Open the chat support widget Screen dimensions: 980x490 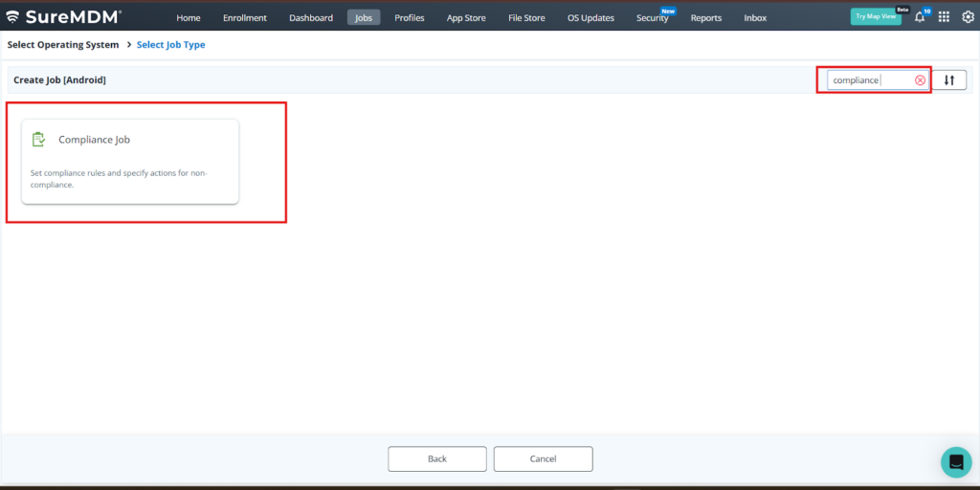[955, 461]
